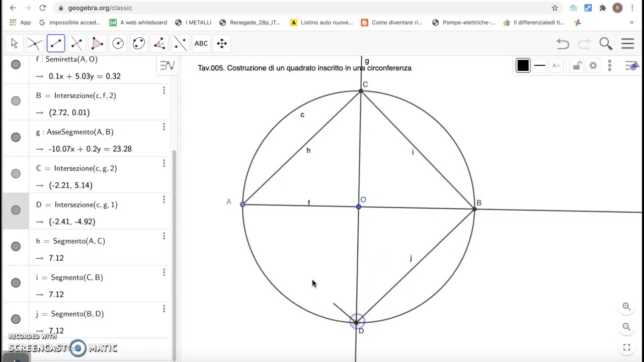This screenshot has height=362, width=644.
Task: Open graphics settings gear
Action: pyautogui.click(x=593, y=65)
